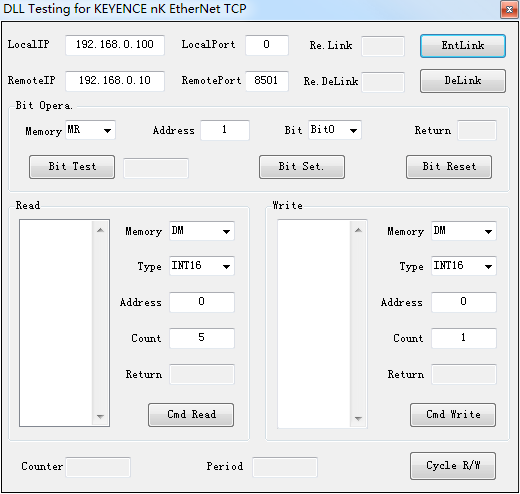This screenshot has width=520, height=494.
Task: Click the Write list scrollbar up arrow
Action: [358, 230]
